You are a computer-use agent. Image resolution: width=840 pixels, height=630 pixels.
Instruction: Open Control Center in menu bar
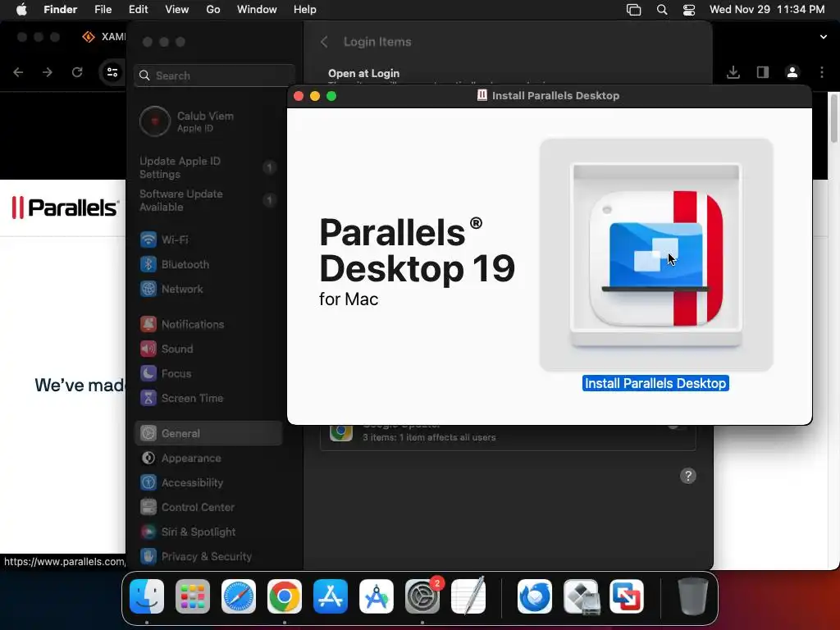click(x=689, y=10)
